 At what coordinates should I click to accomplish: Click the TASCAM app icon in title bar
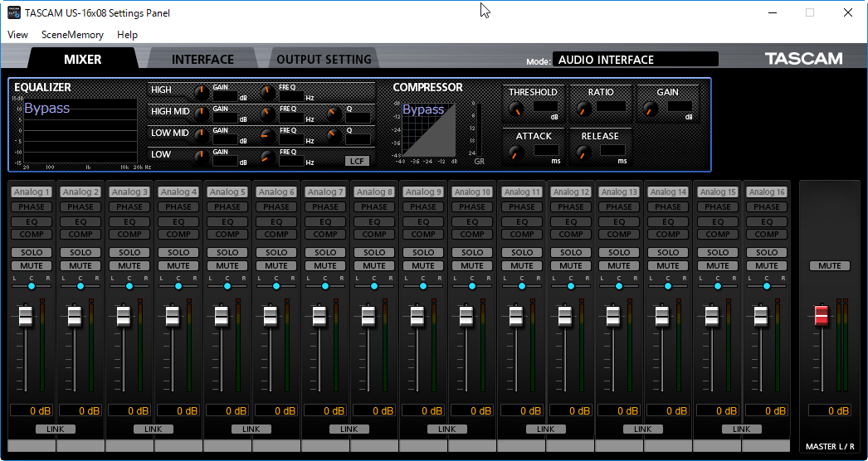(13, 12)
